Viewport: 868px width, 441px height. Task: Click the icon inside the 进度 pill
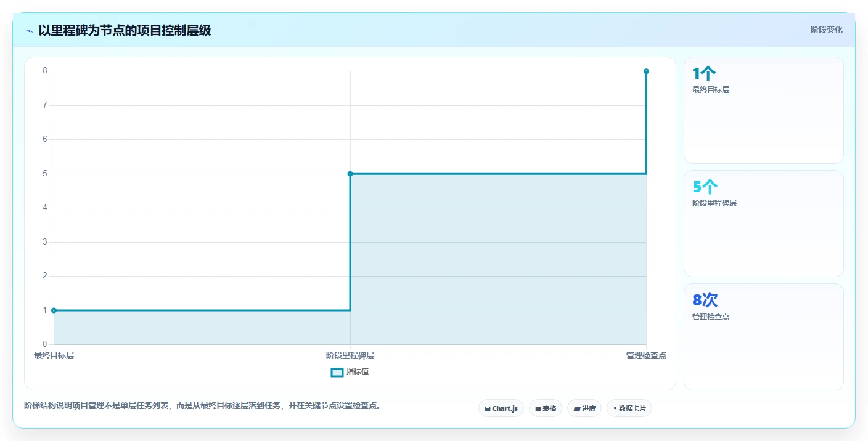coord(576,408)
